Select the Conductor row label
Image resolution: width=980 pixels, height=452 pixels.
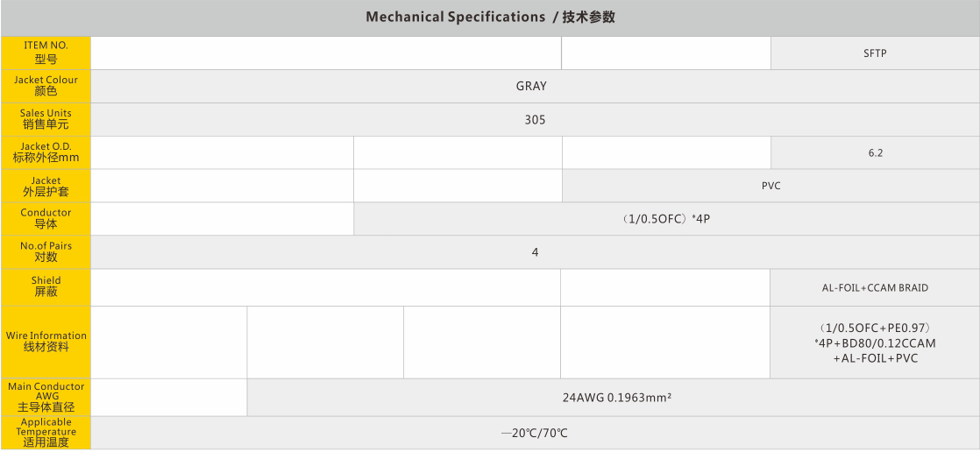click(46, 218)
